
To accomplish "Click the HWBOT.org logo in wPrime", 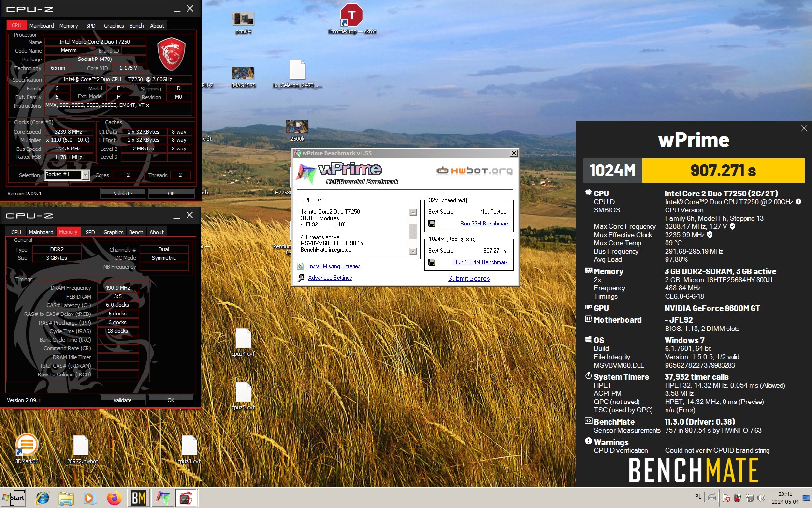I will [474, 170].
